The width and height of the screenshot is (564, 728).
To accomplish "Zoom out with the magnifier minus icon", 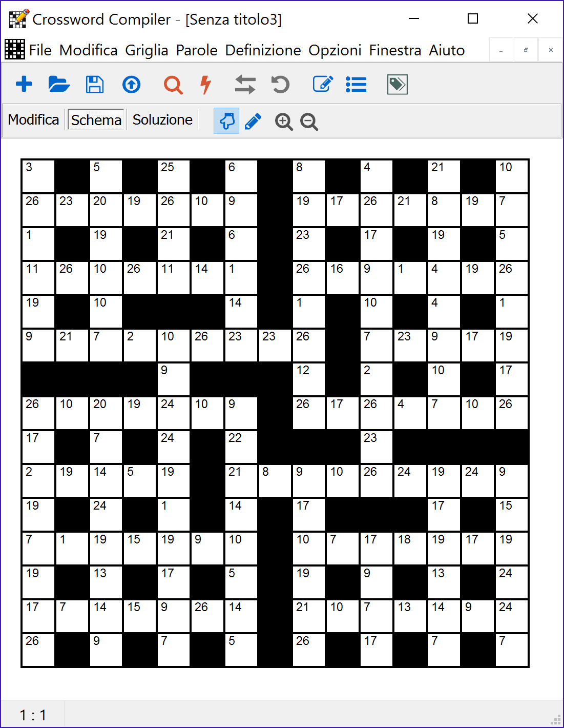I will tap(309, 122).
